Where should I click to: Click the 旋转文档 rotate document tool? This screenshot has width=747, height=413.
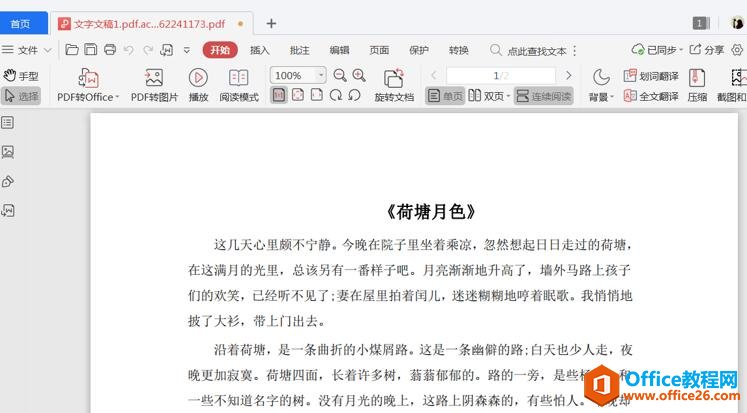(x=394, y=85)
